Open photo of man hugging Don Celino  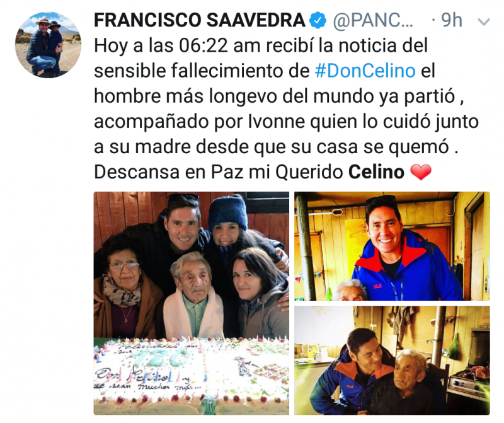392,360
